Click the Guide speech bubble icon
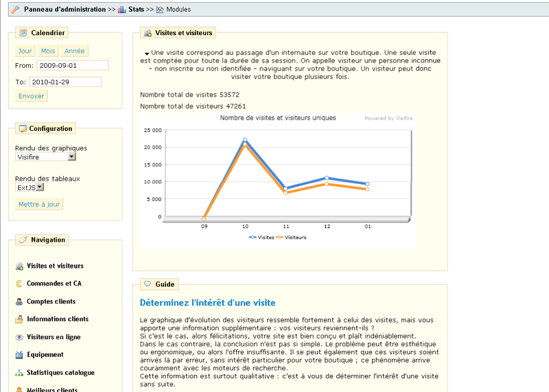 click(x=148, y=284)
